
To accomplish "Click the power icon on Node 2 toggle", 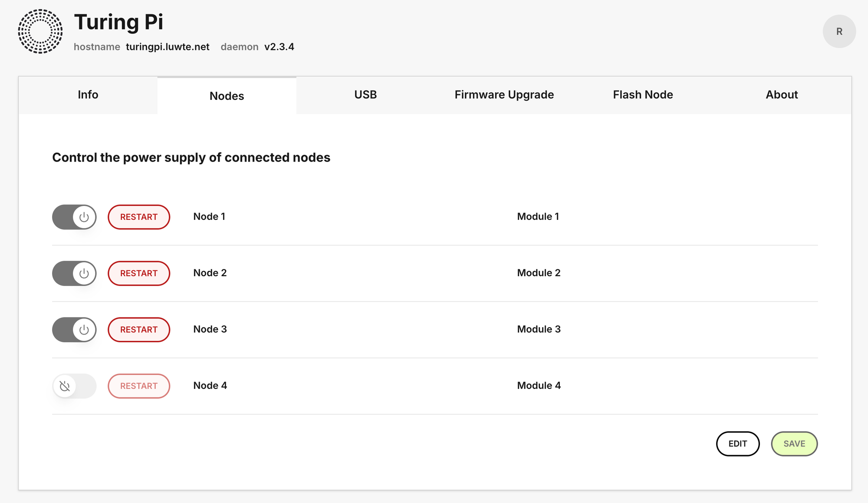I will (x=84, y=273).
